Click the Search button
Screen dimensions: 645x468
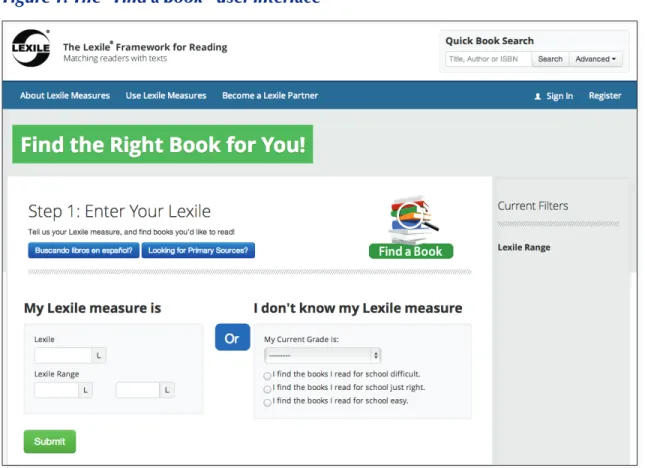(550, 59)
